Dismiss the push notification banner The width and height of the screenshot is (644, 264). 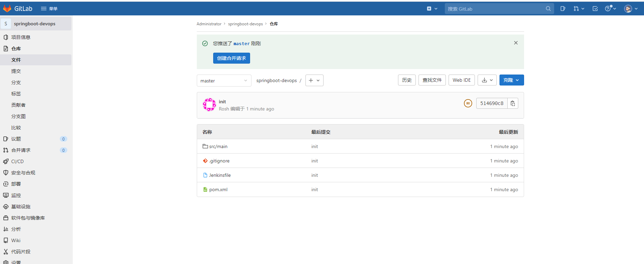pyautogui.click(x=516, y=43)
